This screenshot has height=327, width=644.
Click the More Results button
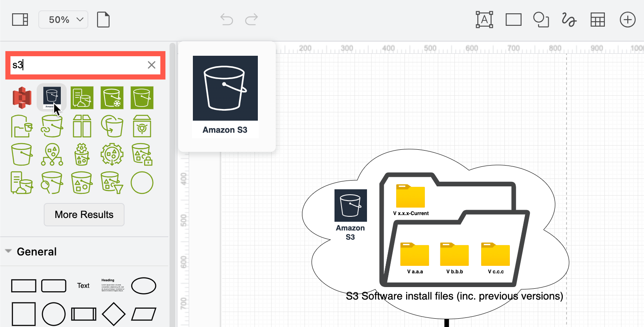click(x=84, y=214)
